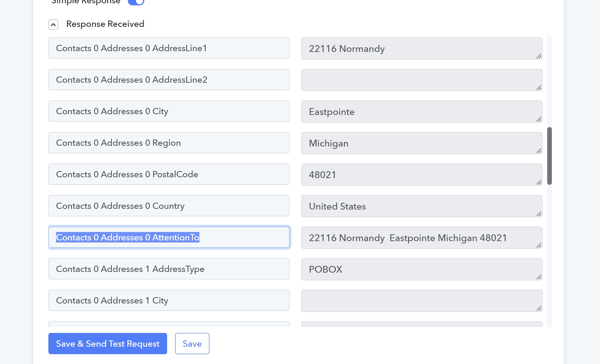This screenshot has height=364, width=600.
Task: Click the 22116 Normandy value field
Action: (422, 48)
